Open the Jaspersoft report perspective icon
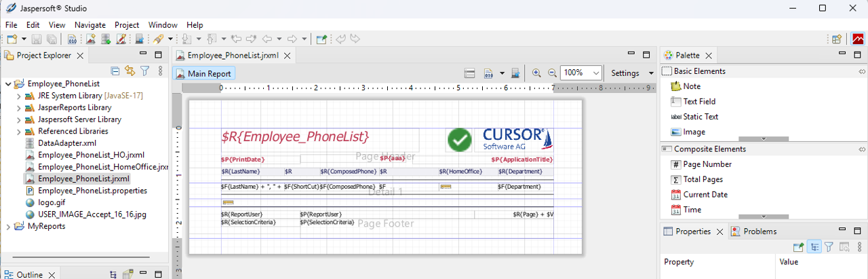The image size is (868, 279). pos(858,39)
